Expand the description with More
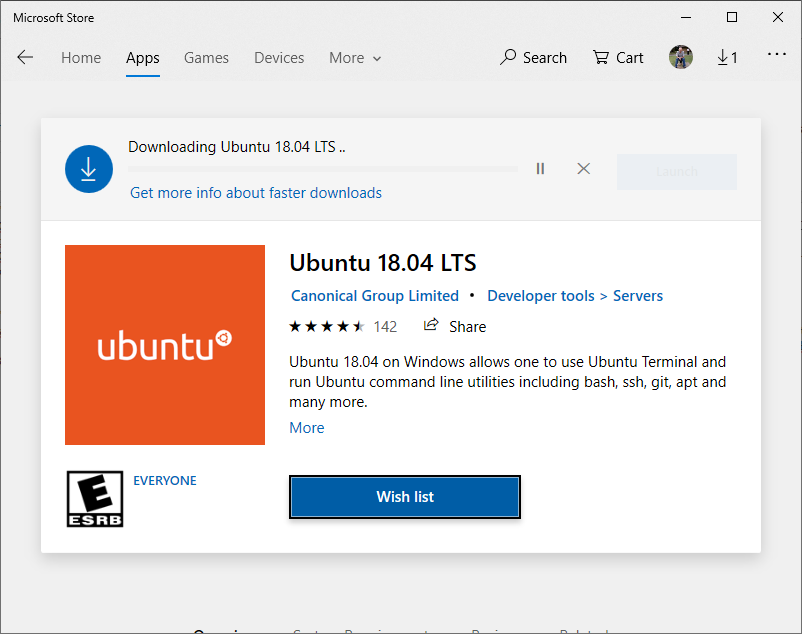 point(306,427)
